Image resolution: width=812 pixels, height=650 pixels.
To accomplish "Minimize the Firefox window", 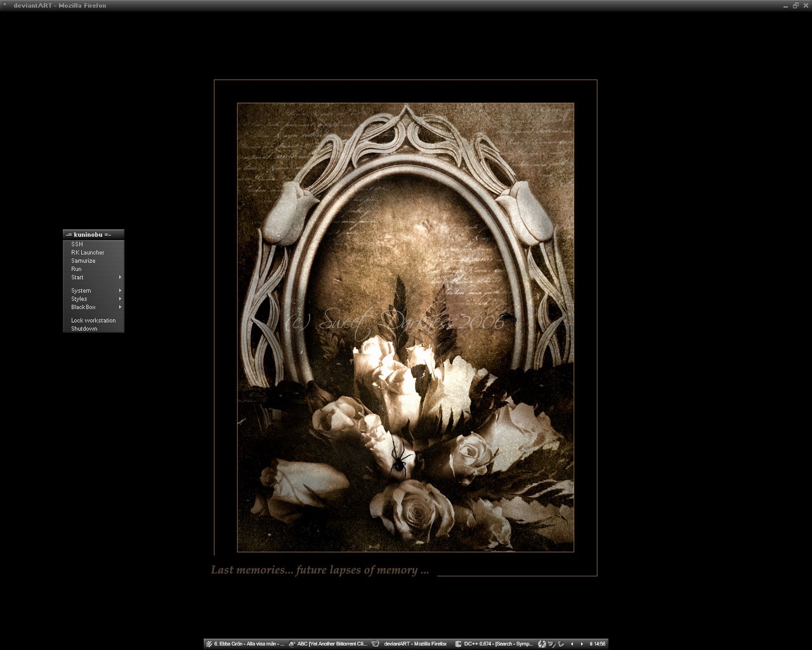I will (785, 6).
